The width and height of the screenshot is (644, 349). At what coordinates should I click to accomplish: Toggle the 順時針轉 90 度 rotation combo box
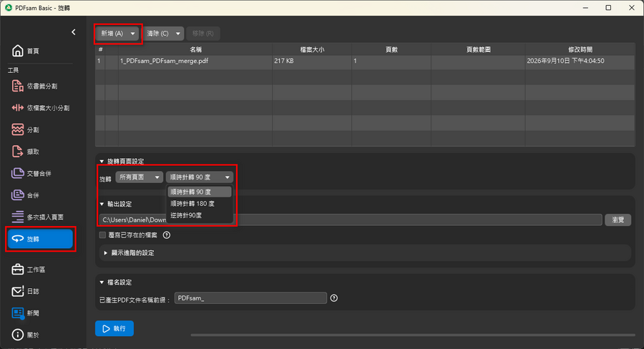(200, 177)
